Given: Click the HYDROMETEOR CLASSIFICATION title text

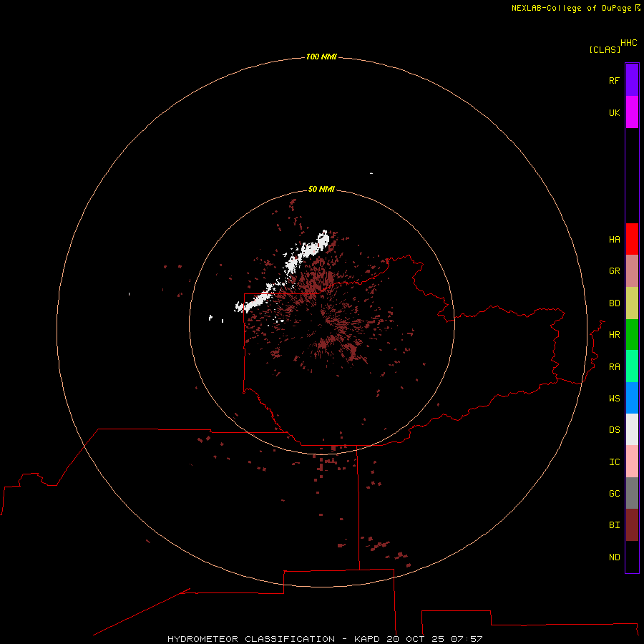Looking at the screenshot, I should coord(251,639).
